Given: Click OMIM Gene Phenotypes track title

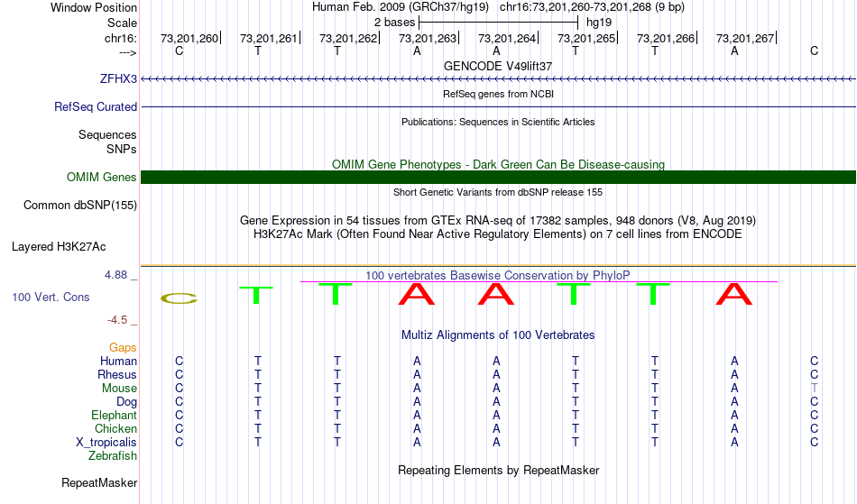Looking at the screenshot, I should [x=498, y=164].
